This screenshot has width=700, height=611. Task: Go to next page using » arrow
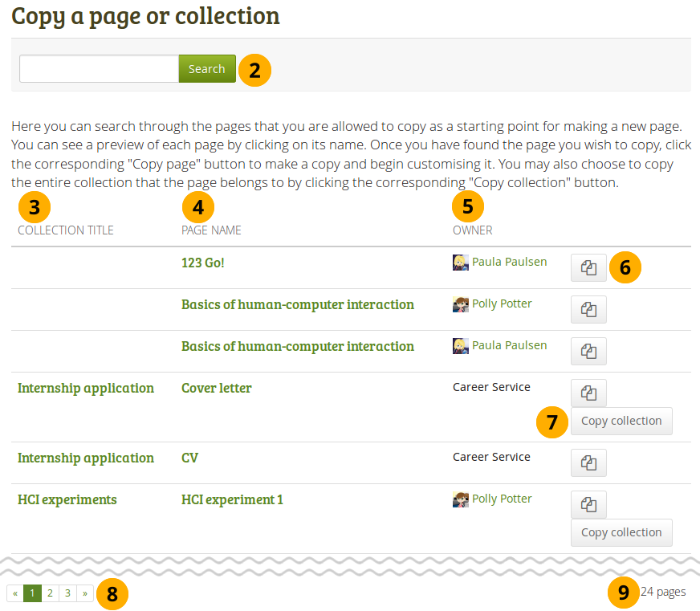(85, 593)
